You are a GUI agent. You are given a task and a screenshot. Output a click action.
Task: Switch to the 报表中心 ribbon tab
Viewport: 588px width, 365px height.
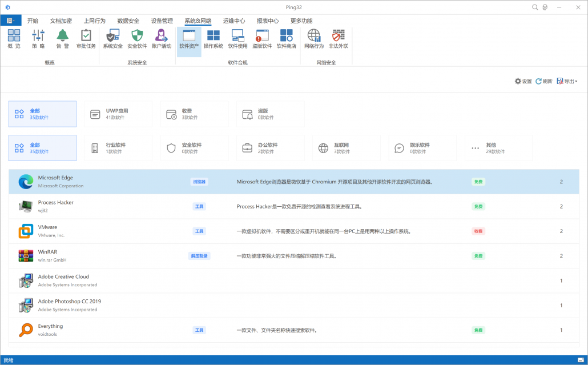point(268,21)
